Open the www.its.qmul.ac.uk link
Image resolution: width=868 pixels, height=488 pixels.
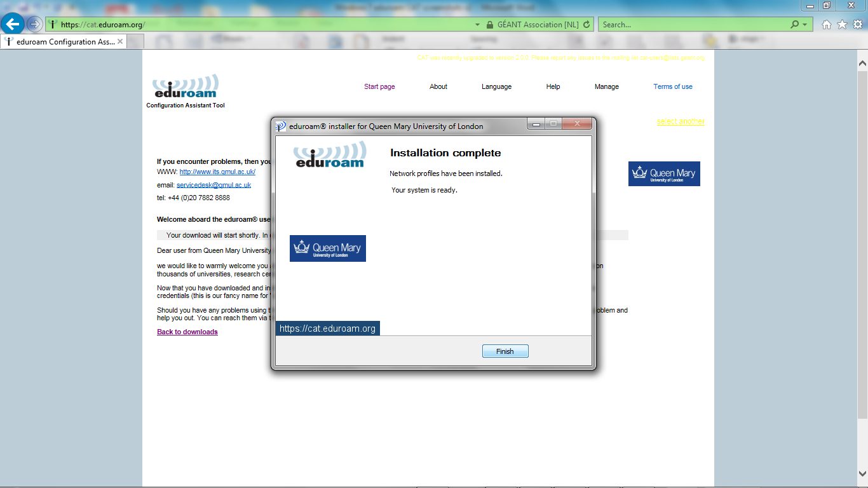(217, 172)
